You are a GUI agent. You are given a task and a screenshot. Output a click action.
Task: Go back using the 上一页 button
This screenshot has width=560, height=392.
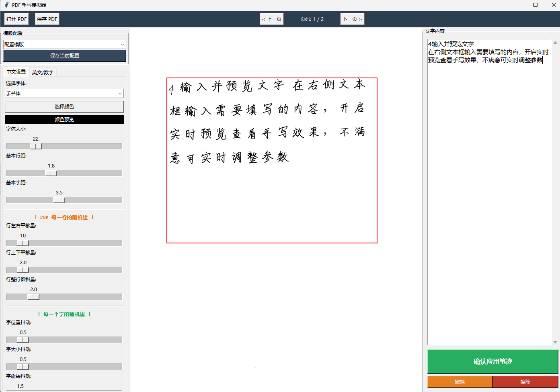pos(271,19)
